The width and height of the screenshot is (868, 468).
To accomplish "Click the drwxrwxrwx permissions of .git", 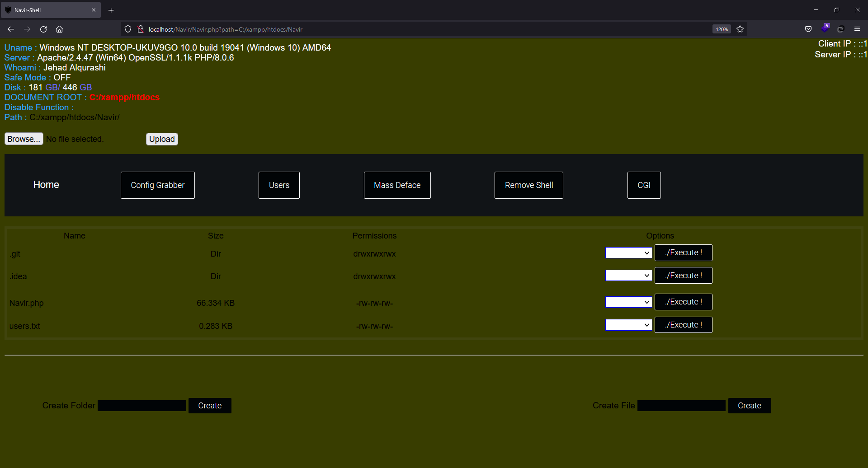I will pyautogui.click(x=374, y=254).
